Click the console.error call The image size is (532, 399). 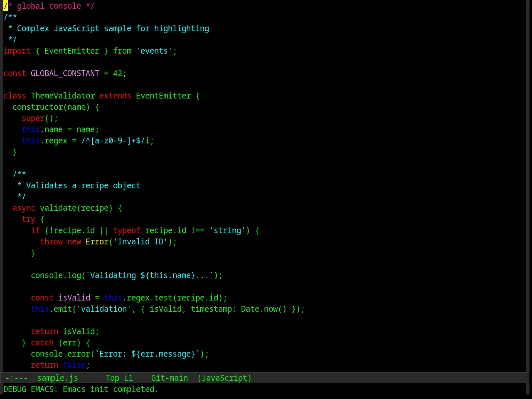click(60, 354)
